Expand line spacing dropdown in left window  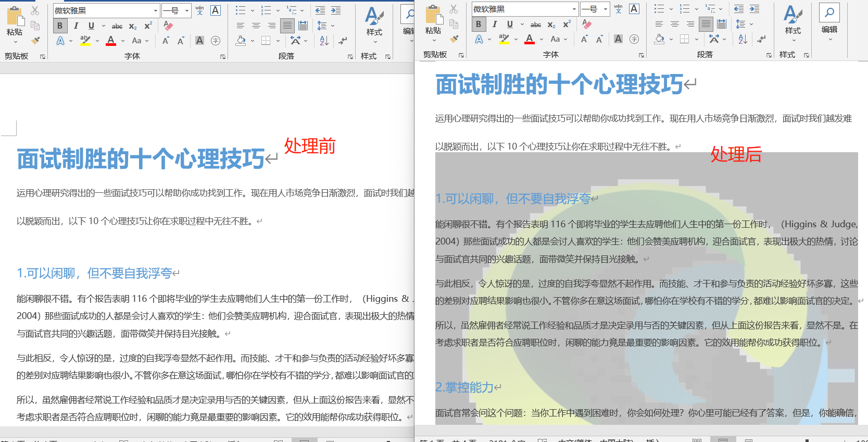coord(333,26)
